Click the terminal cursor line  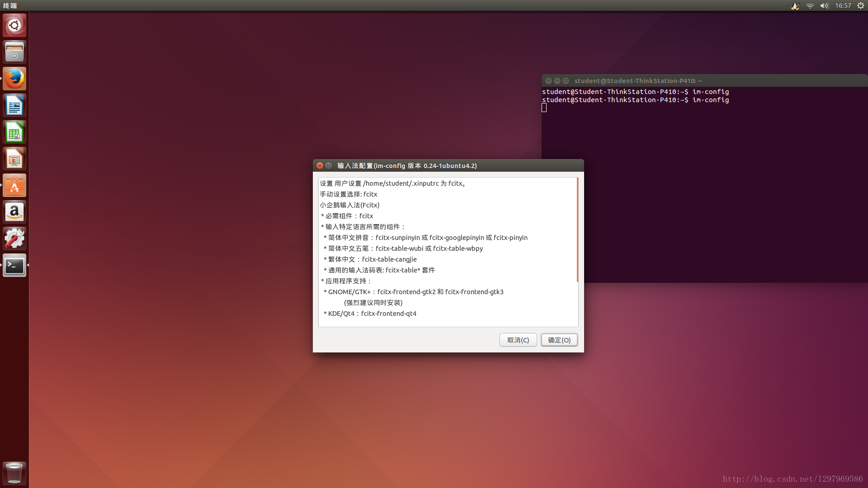(x=544, y=108)
